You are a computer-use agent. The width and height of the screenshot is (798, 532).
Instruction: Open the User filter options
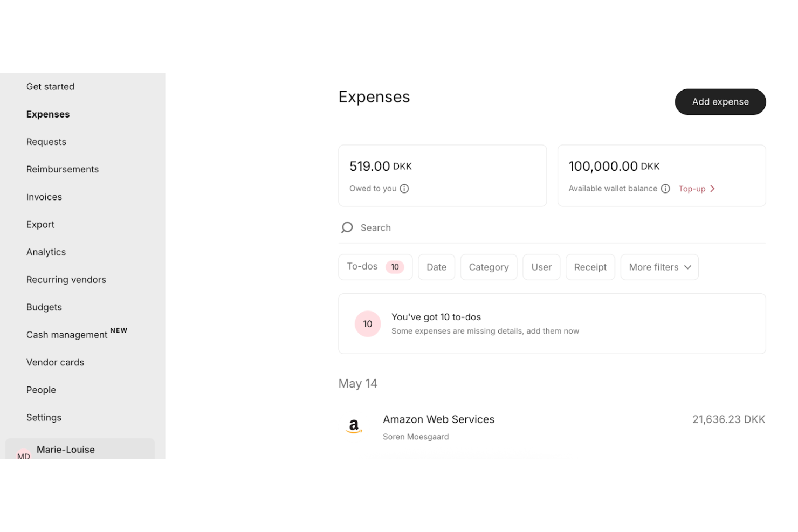[541, 266]
